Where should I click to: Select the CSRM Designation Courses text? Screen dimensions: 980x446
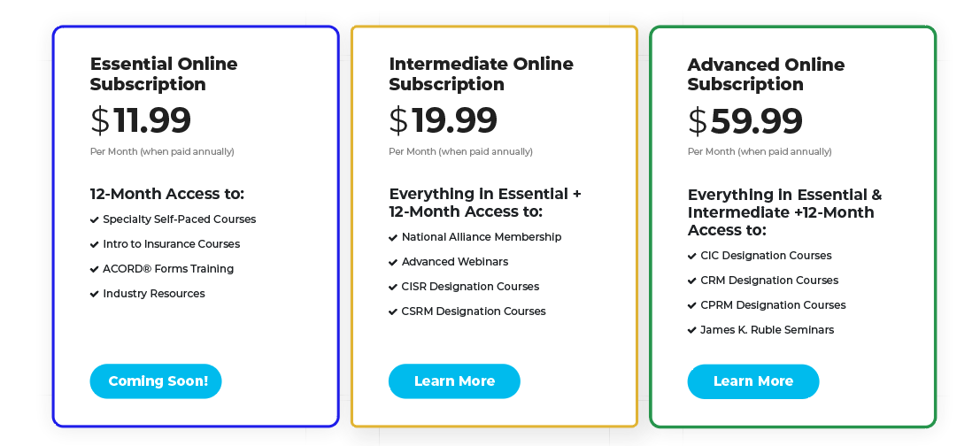click(x=473, y=311)
